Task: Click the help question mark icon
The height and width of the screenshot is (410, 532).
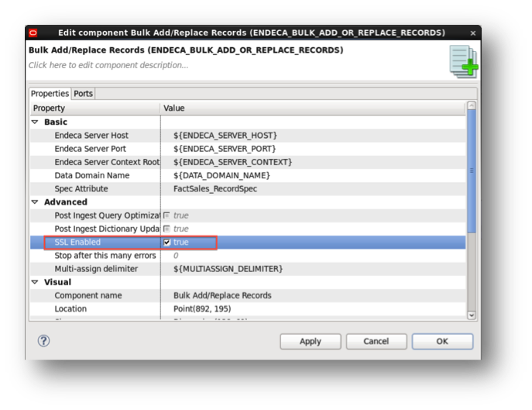Action: [x=44, y=341]
